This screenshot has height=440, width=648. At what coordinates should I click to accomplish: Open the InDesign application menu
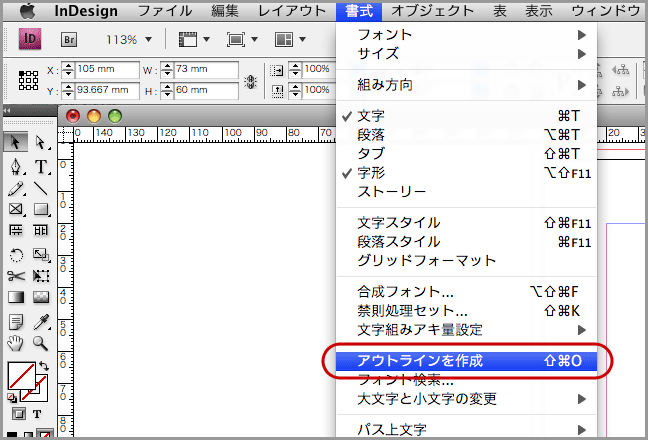pyautogui.click(x=86, y=11)
